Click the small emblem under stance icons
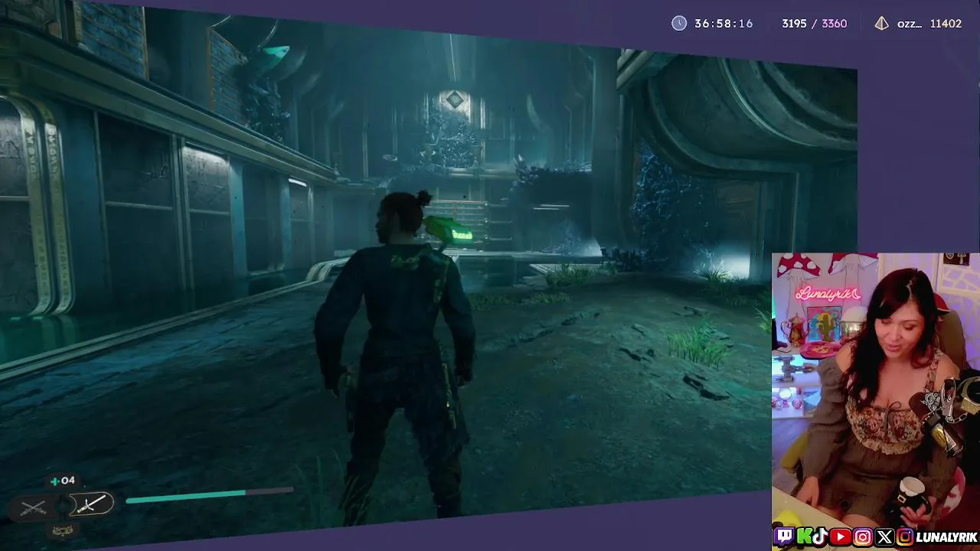The height and width of the screenshot is (551, 980). 64,530
